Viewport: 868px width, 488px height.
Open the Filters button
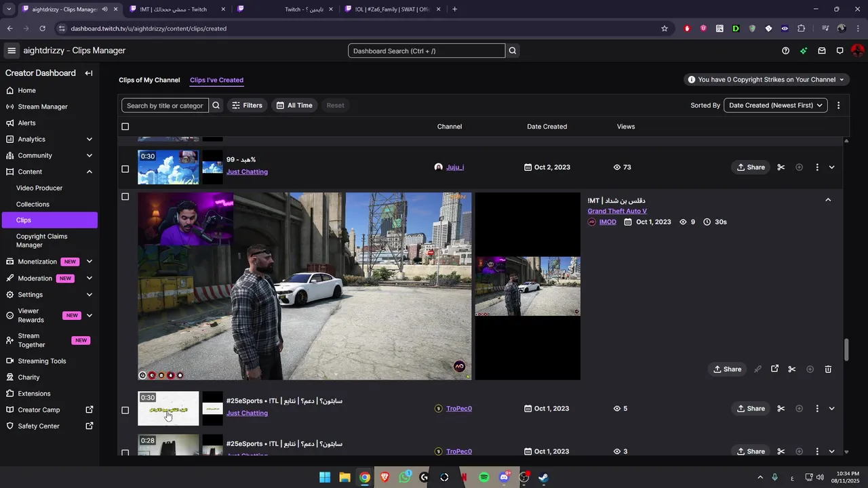click(247, 105)
